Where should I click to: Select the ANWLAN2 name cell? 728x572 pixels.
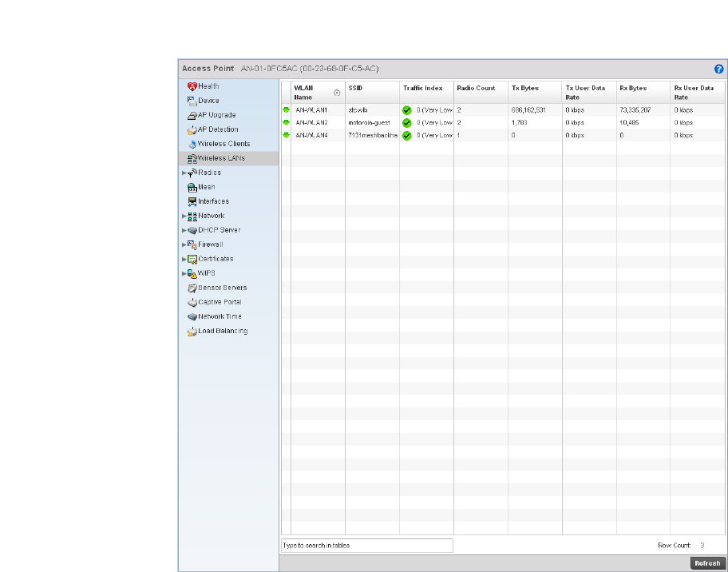(x=311, y=123)
